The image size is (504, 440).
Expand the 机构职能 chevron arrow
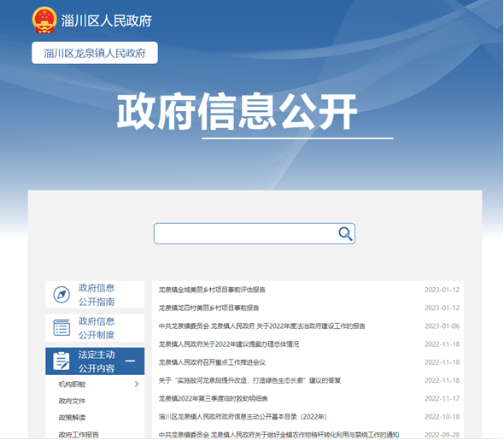pos(137,384)
